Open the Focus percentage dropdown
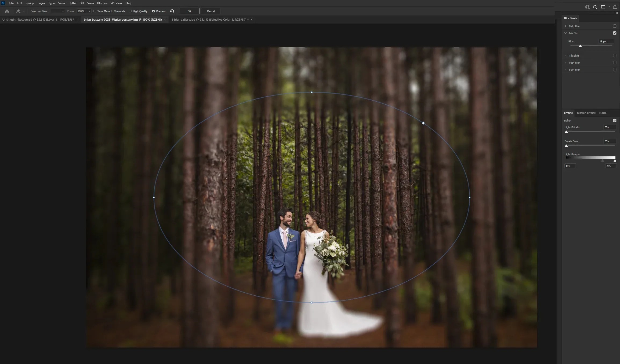The height and width of the screenshot is (364, 620). coord(89,11)
